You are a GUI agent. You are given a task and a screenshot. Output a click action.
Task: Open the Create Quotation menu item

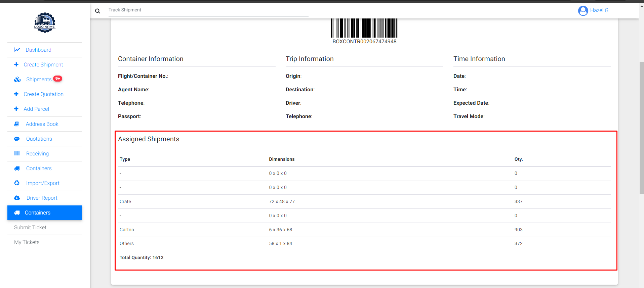pos(43,94)
